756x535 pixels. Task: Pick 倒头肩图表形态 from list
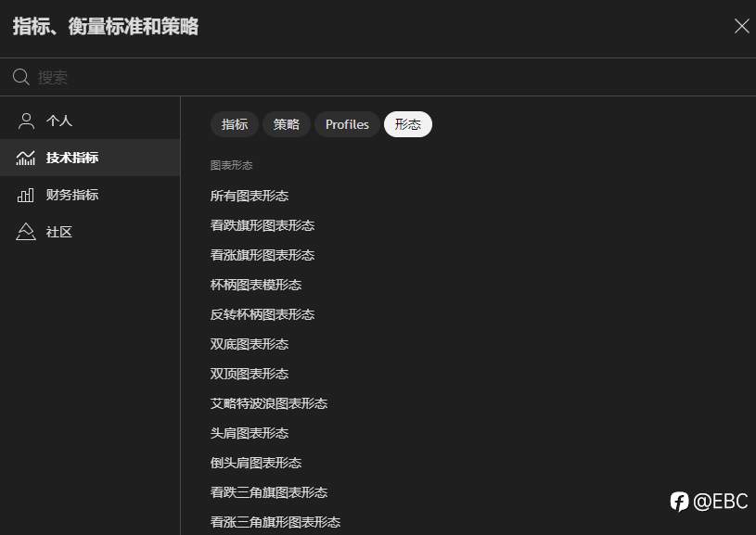256,464
